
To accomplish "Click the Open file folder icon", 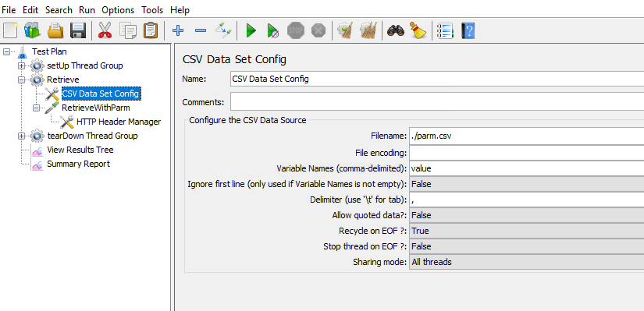I will (55, 30).
